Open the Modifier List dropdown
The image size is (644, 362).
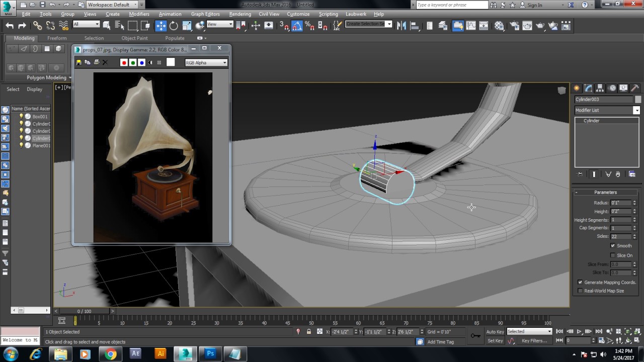607,110
